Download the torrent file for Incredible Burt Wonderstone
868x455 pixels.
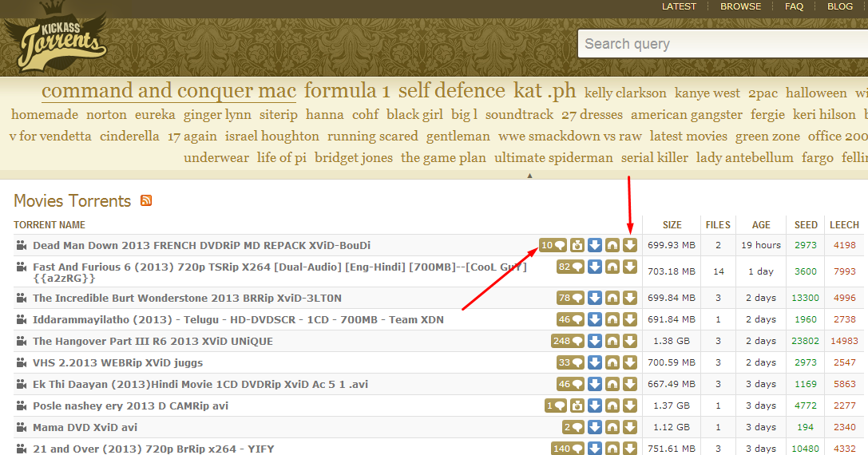coord(630,298)
